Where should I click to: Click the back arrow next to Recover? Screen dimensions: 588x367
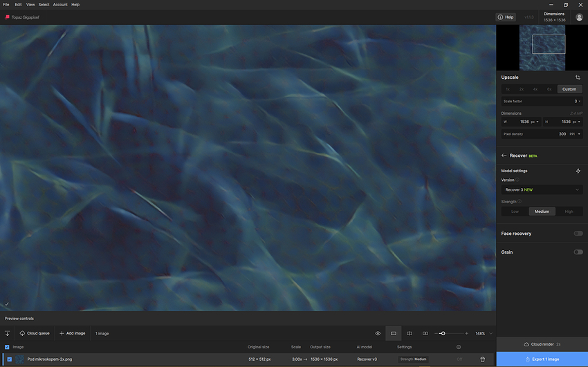[504, 156]
